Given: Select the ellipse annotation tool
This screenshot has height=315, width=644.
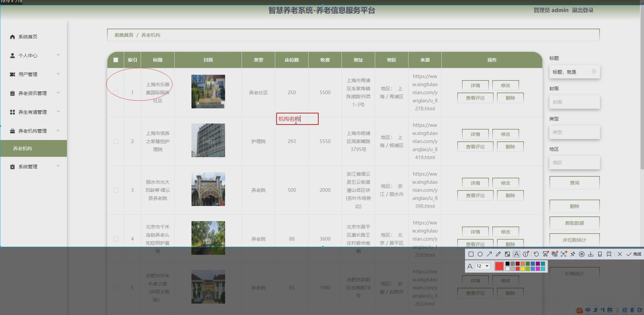Looking at the screenshot, I should point(480,254).
